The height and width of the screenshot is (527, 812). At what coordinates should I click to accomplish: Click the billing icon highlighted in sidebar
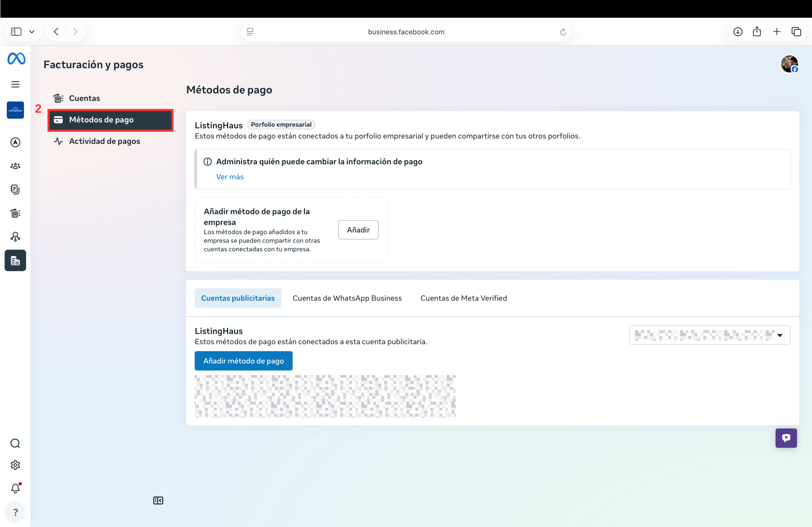[x=15, y=261]
